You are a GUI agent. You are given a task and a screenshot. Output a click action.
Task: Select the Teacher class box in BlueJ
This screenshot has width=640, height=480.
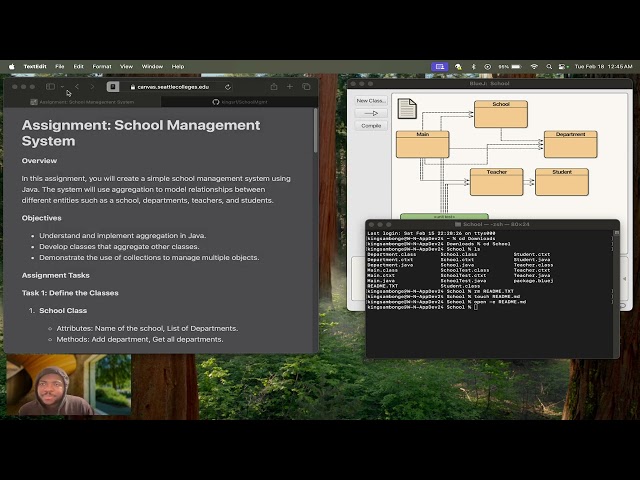496,182
